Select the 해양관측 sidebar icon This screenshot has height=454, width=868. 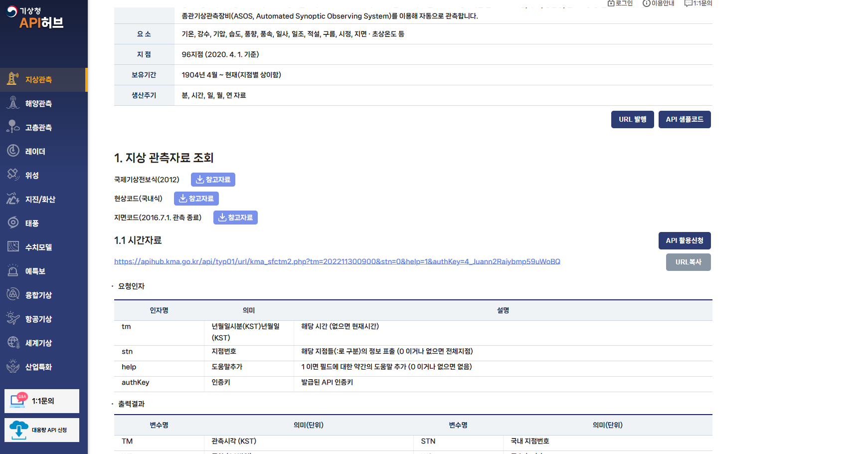click(x=13, y=103)
